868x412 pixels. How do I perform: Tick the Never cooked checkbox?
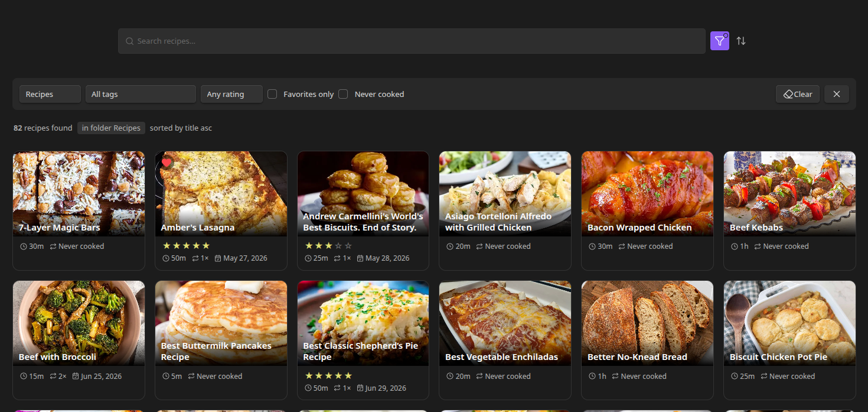click(343, 94)
